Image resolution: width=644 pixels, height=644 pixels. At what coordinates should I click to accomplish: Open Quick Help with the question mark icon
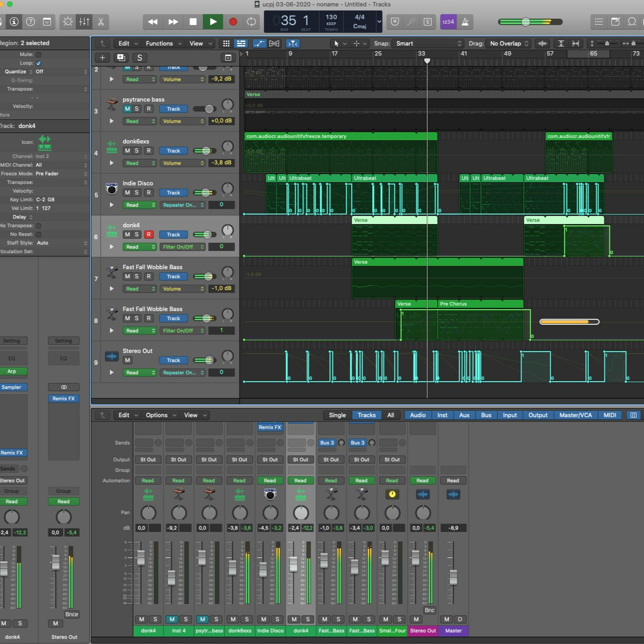30,22
